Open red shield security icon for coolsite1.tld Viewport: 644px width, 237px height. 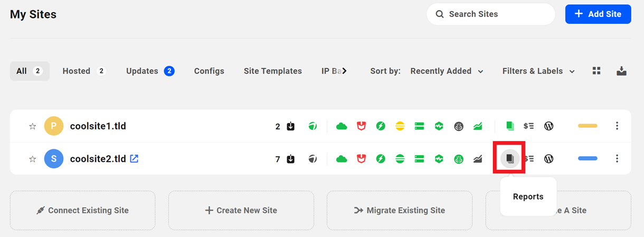[x=361, y=126]
